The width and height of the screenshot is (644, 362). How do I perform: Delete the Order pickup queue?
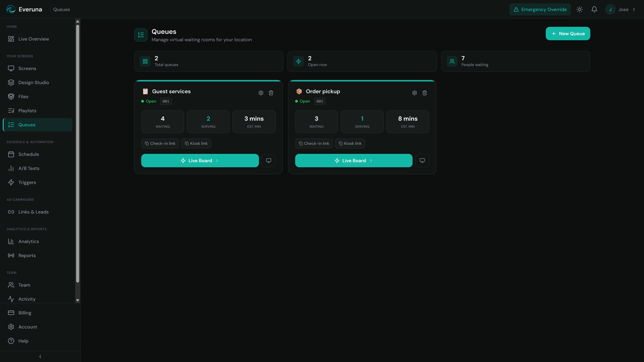click(425, 93)
